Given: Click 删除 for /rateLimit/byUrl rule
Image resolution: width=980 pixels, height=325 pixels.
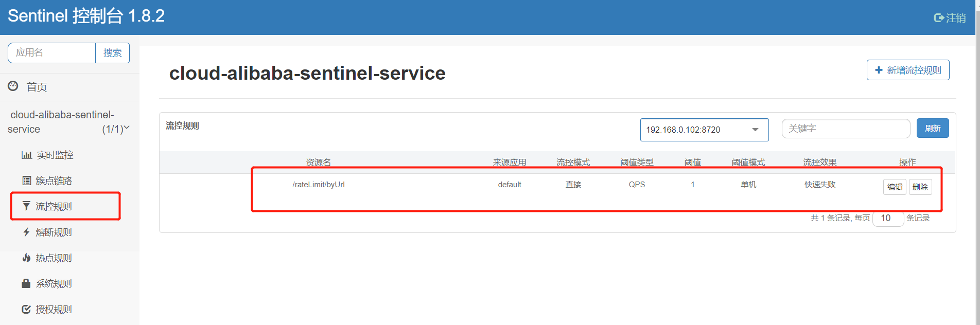Looking at the screenshot, I should click(920, 187).
